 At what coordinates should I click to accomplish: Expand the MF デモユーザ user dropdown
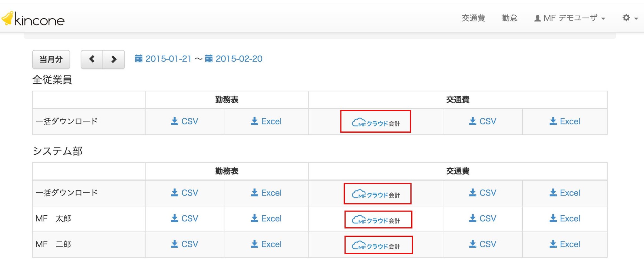pyautogui.click(x=569, y=18)
